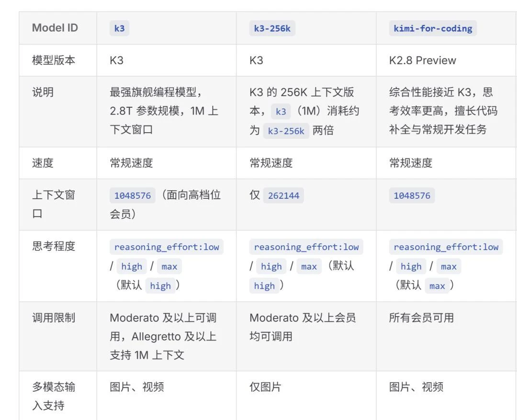This screenshot has height=420, width=517.
Task: Click default 'high' tag after 默认 in k3 column
Action: (160, 286)
